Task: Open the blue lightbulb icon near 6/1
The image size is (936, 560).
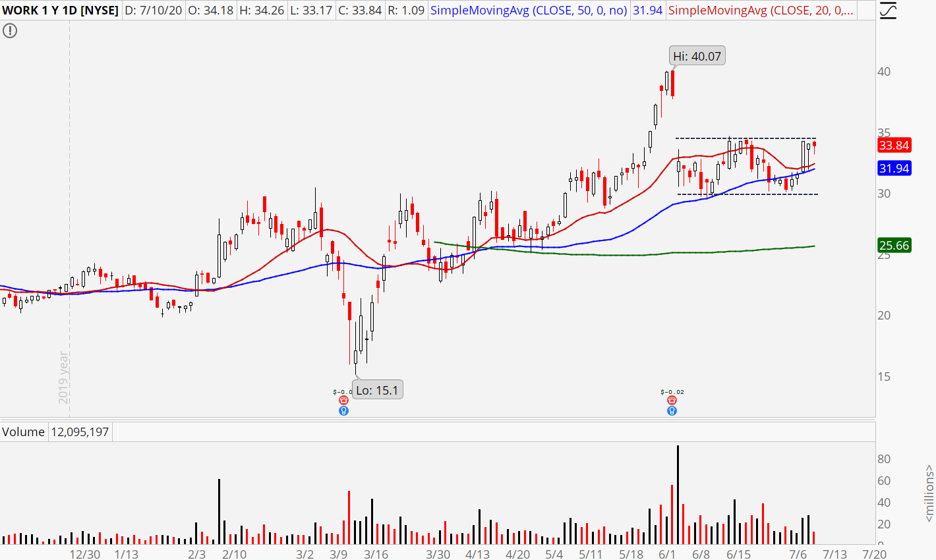Action: (672, 411)
